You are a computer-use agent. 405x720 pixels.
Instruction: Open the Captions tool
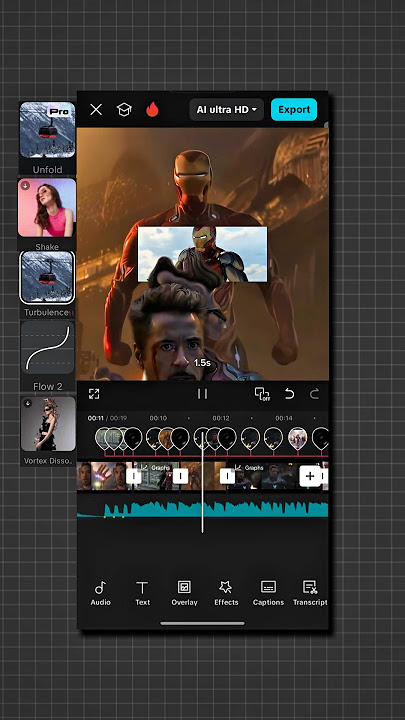click(268, 593)
